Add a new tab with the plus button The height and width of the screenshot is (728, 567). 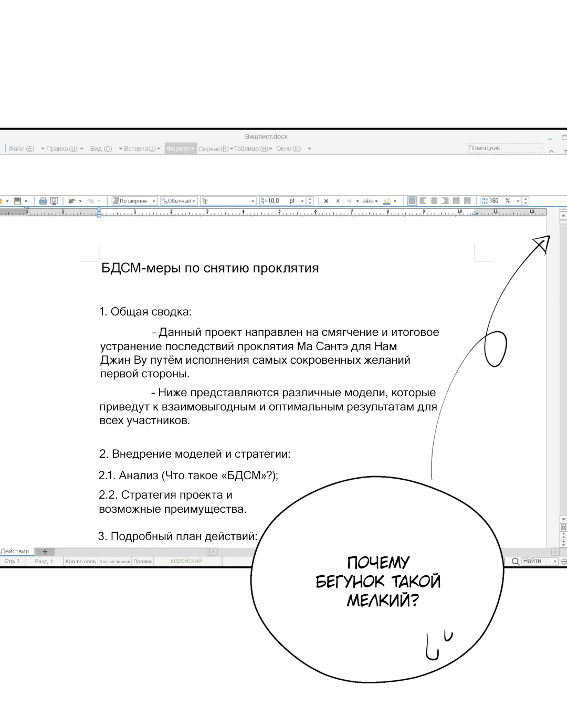click(x=45, y=552)
